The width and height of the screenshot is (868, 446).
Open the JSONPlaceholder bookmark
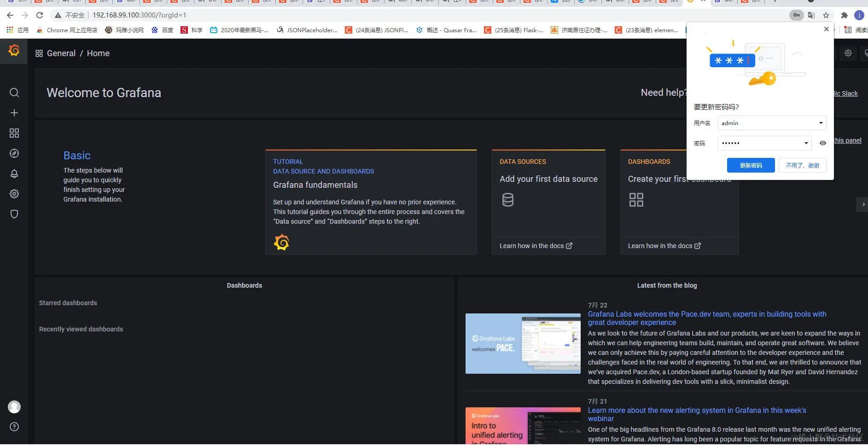click(x=307, y=30)
